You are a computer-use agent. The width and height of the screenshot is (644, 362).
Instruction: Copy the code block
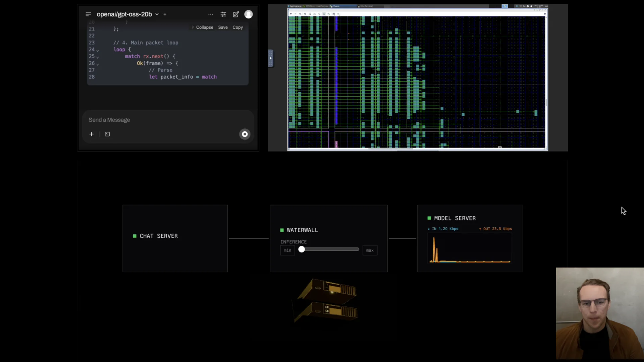coord(238,27)
